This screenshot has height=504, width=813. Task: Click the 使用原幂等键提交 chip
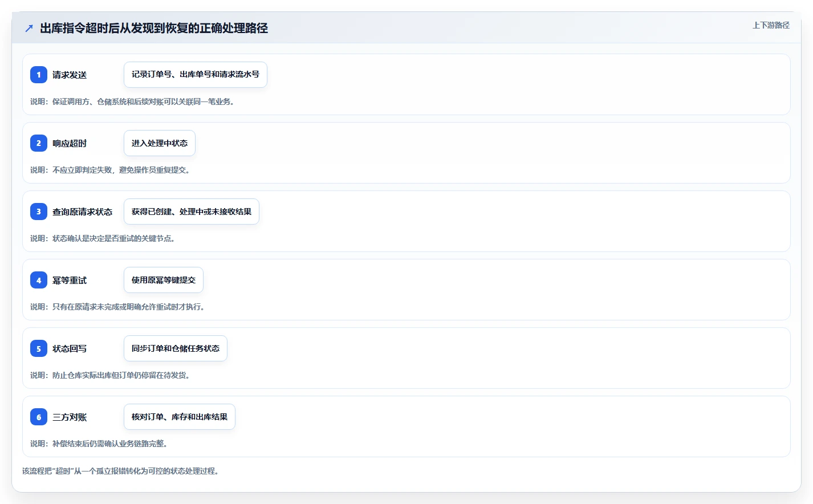pyautogui.click(x=164, y=280)
